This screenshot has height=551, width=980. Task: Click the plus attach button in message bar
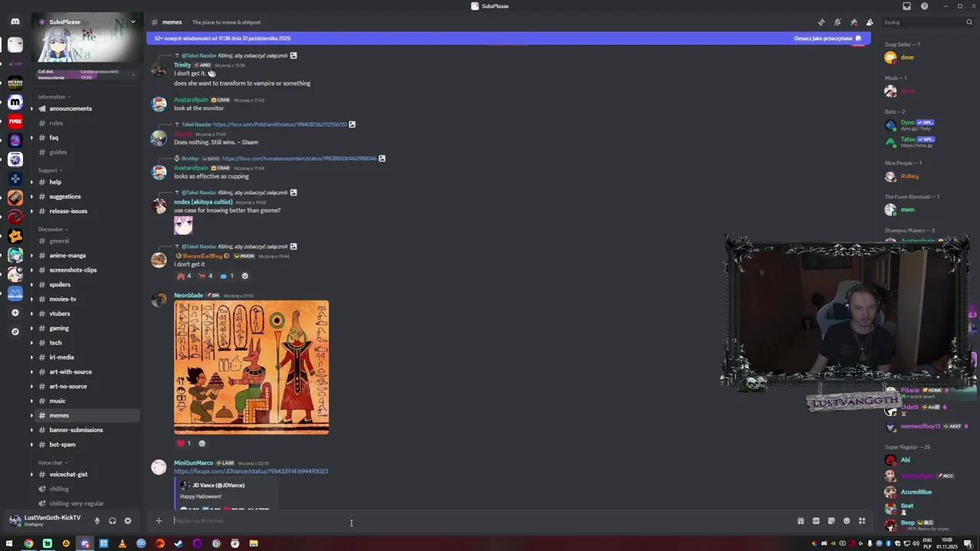click(x=158, y=521)
